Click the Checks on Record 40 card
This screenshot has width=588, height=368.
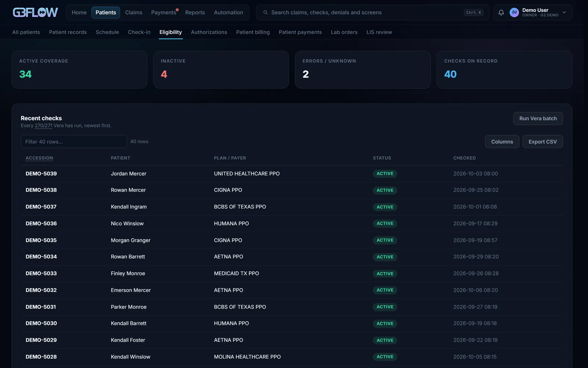(504, 70)
